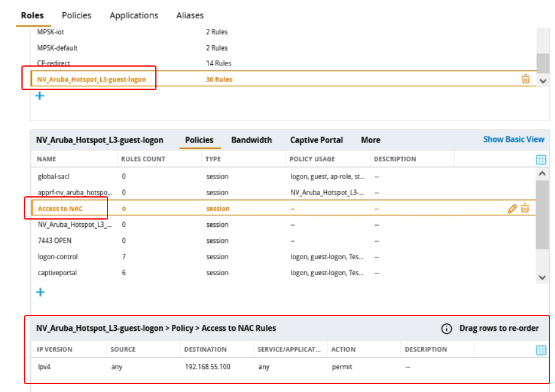Click the info icon beside Drag rows to re-order
The image size is (555, 392).
(447, 328)
